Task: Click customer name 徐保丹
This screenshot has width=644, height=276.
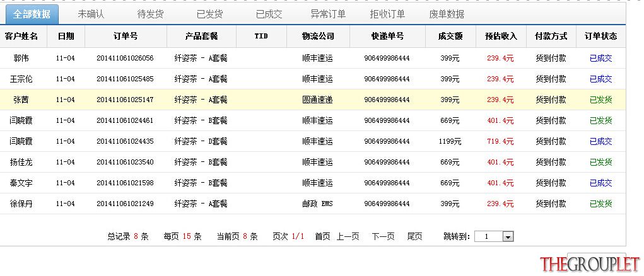Action: [21, 204]
